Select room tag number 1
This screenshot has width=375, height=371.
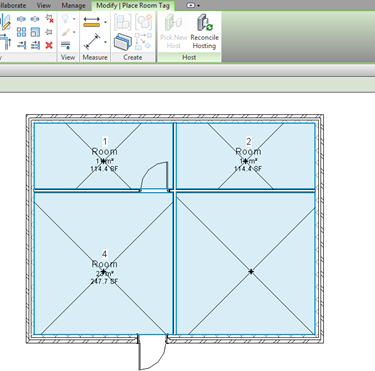(x=105, y=142)
